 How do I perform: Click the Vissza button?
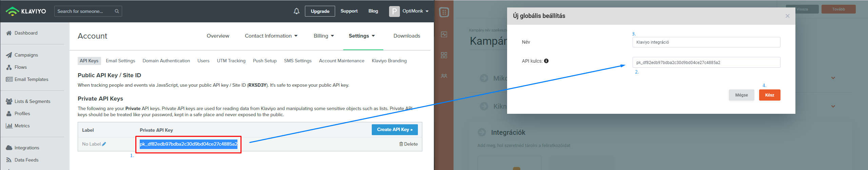click(x=802, y=9)
